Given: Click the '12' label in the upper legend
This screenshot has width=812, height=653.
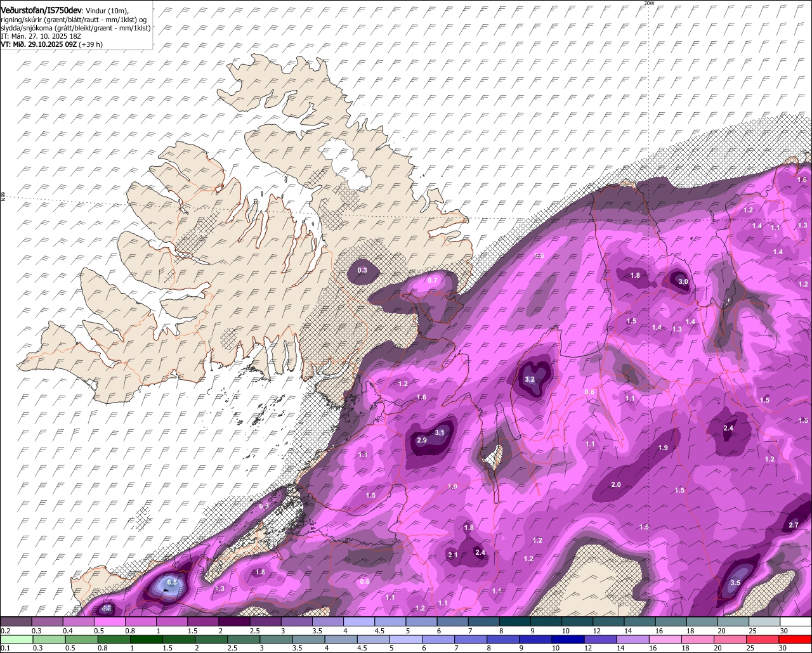Looking at the screenshot, I should click(x=597, y=631).
